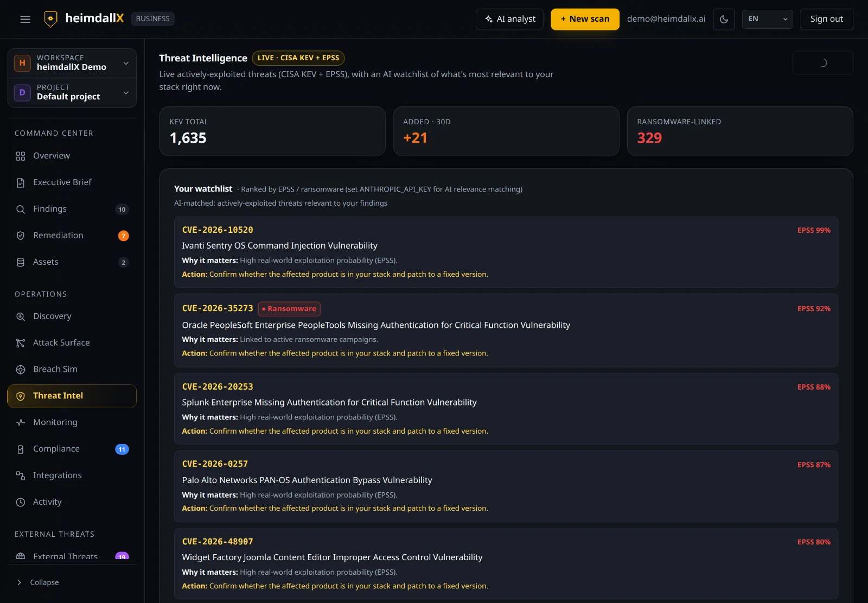
Task: Toggle dark mode moon icon
Action: click(x=724, y=19)
